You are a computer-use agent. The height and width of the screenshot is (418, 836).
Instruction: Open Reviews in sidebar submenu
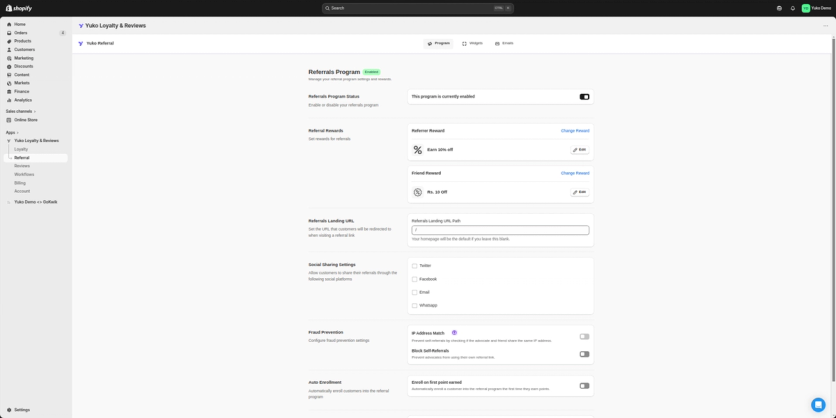click(22, 166)
